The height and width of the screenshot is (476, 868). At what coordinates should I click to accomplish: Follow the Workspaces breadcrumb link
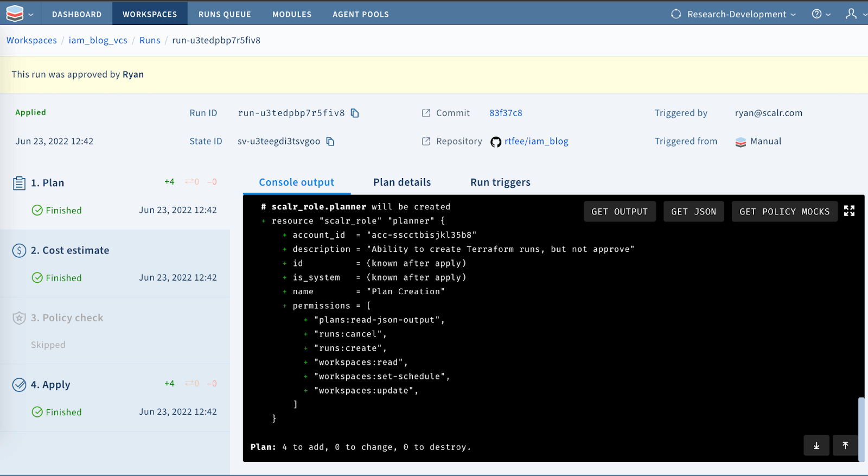(31, 40)
